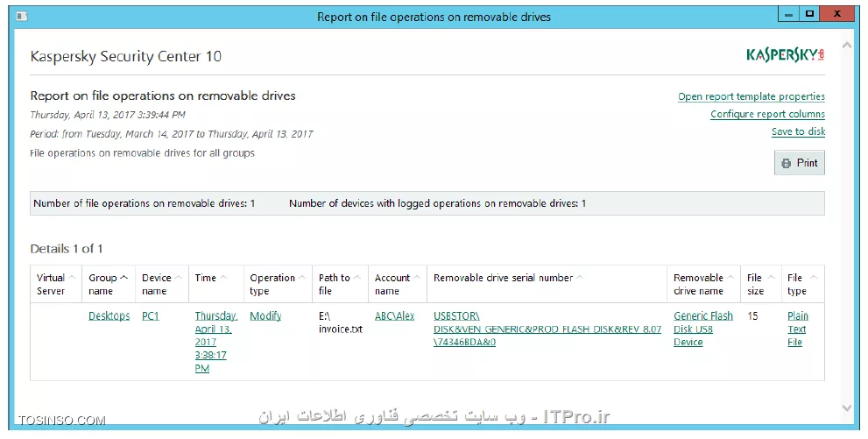Image resolution: width=868 pixels, height=439 pixels.
Task: Open the PC1 device link
Action: [150, 316]
